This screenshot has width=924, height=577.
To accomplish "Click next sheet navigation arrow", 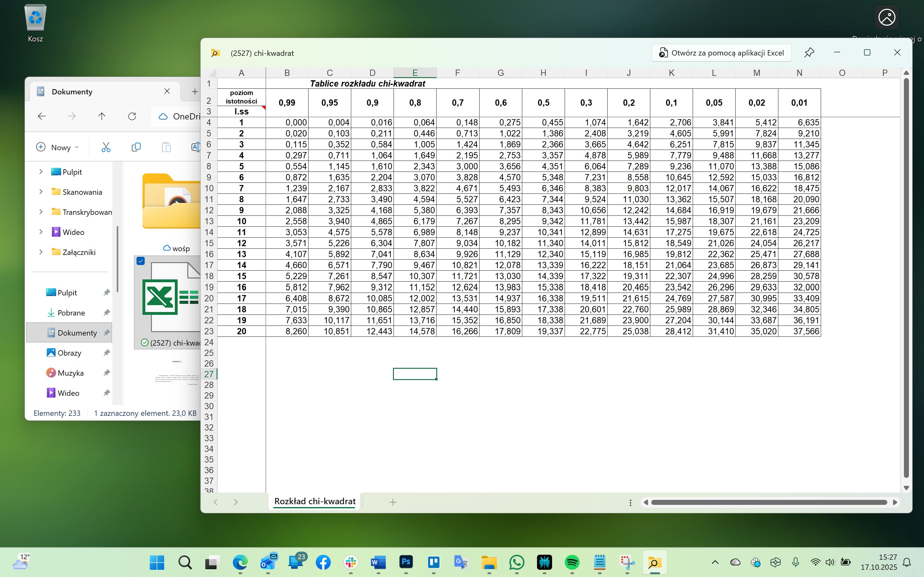I will [x=236, y=502].
